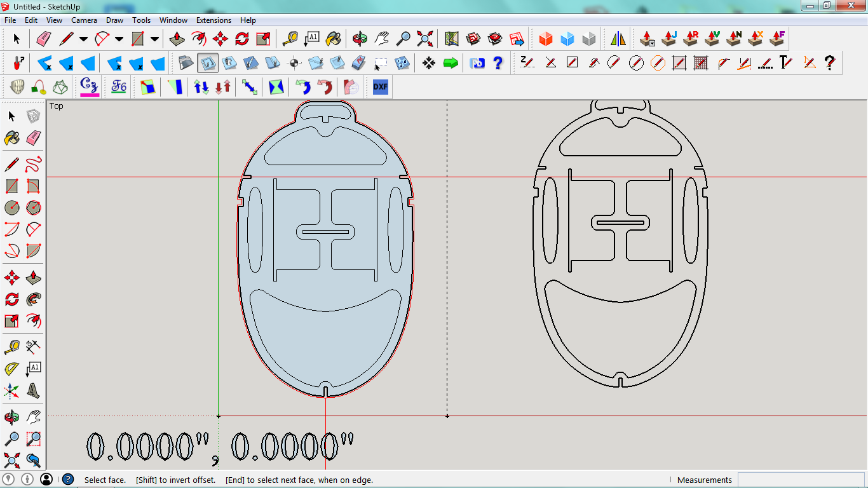Screen dimensions: 868x488
Task: Activate the Orbit tool in top toolbar
Action: pos(360,39)
